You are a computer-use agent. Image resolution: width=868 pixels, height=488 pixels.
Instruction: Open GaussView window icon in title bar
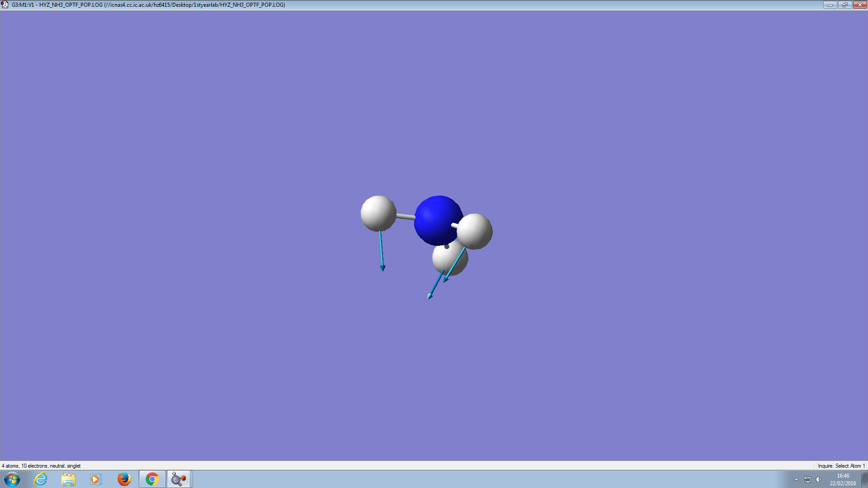pyautogui.click(x=5, y=5)
